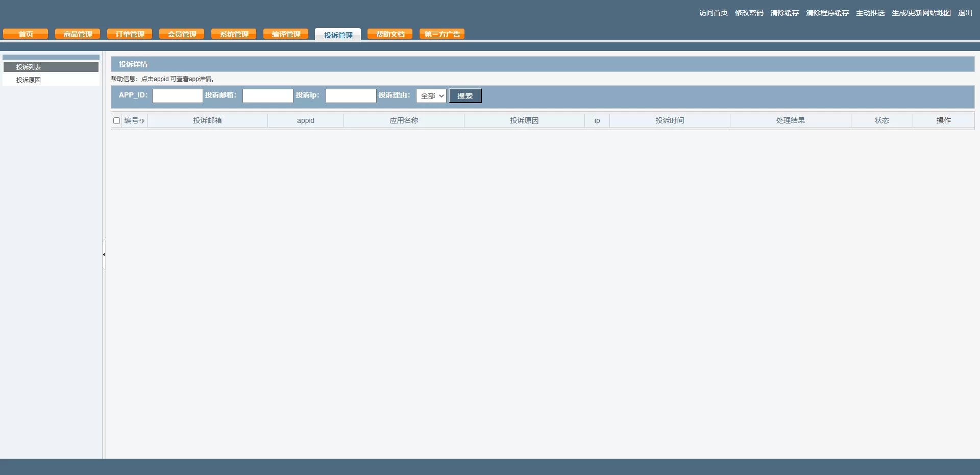Viewport: 980px width, 475px height.
Task: Open the 投诉理由 dropdown showing 全部
Action: (431, 96)
